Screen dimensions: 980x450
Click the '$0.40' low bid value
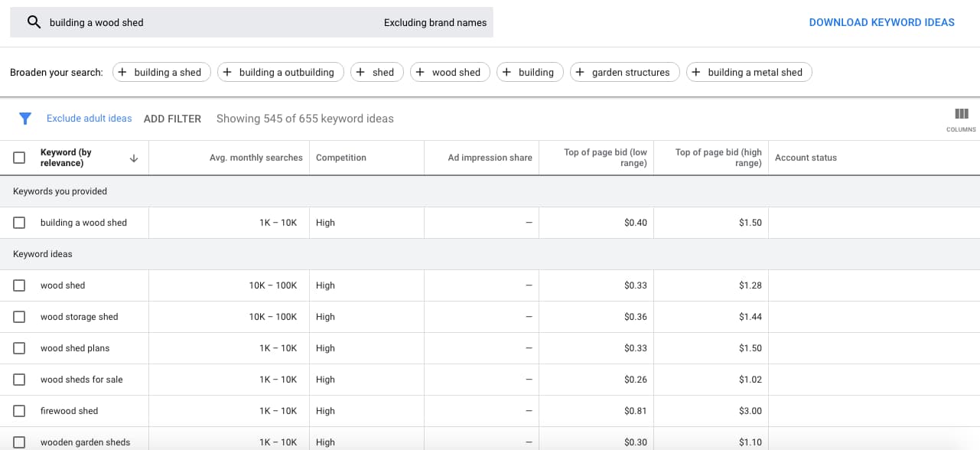coord(636,223)
